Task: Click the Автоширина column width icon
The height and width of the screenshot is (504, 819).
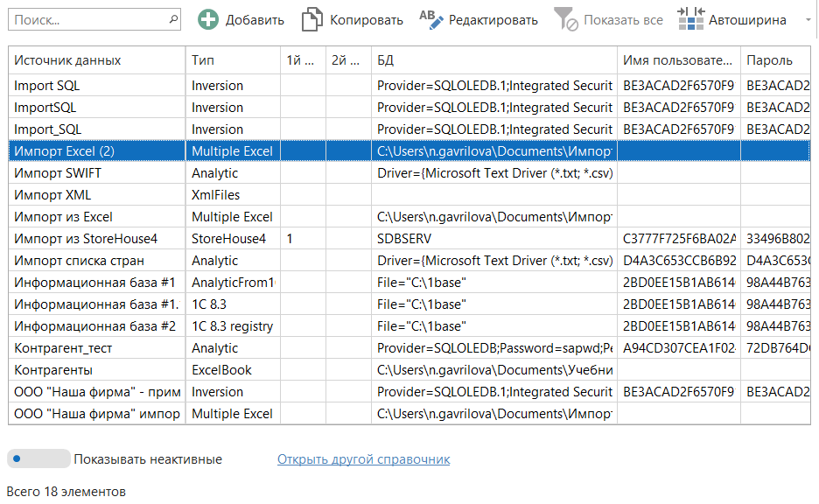Action: pyautogui.click(x=690, y=19)
